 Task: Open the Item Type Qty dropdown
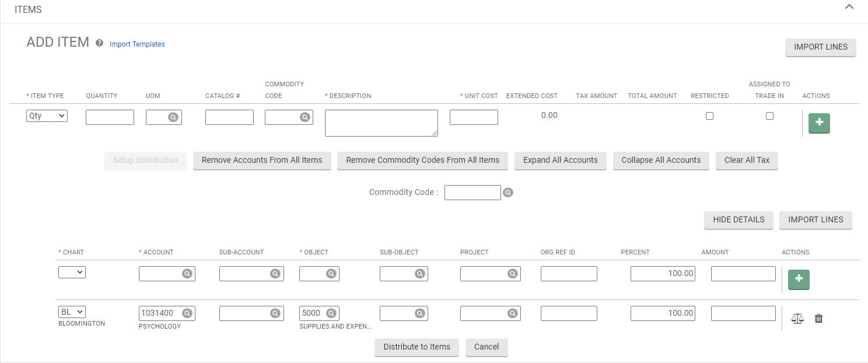(47, 116)
